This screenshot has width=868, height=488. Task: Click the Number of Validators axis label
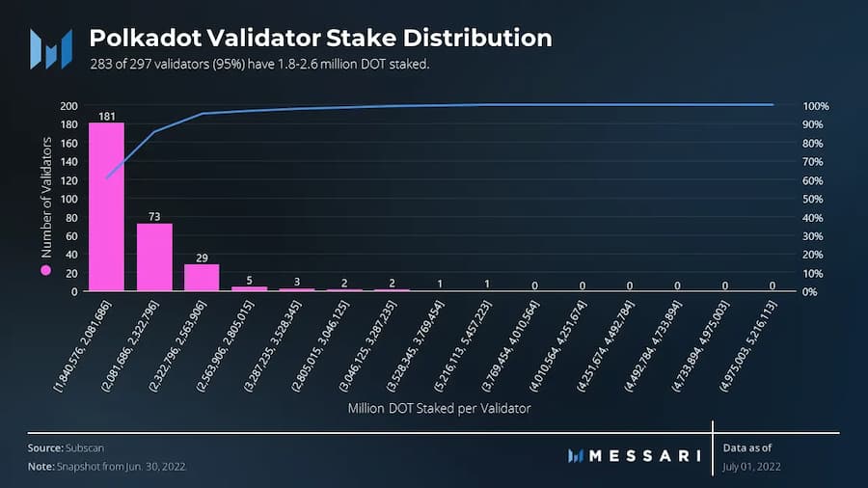[46, 198]
